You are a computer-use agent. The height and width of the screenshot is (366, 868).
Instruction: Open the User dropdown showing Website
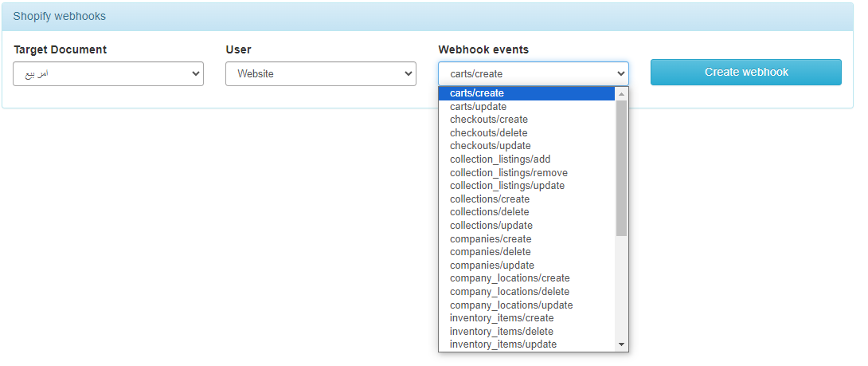coord(320,74)
